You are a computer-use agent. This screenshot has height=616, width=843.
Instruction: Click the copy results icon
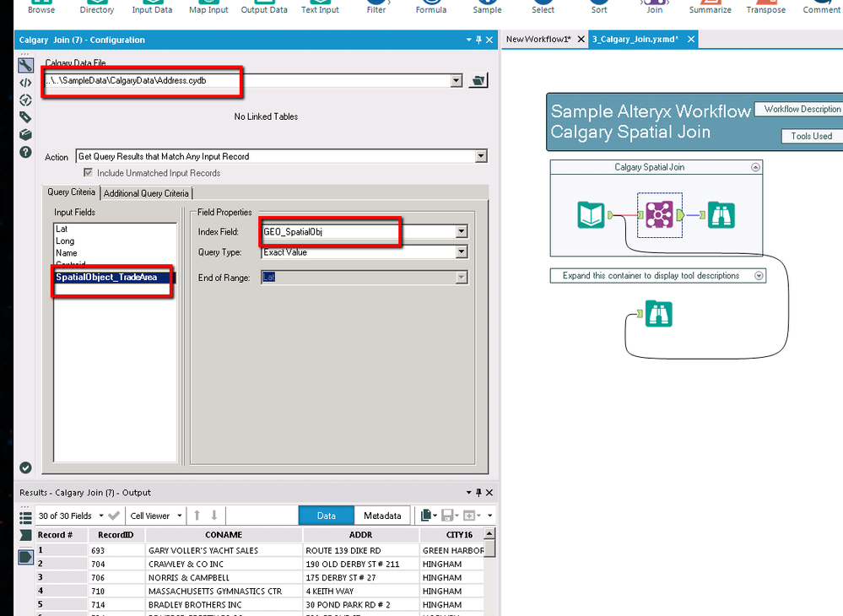(426, 516)
